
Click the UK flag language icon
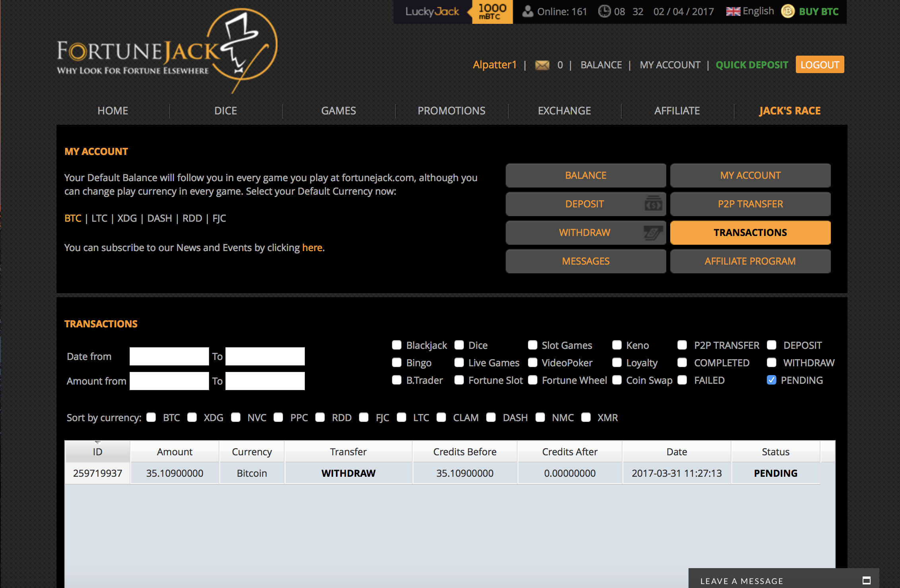733,12
